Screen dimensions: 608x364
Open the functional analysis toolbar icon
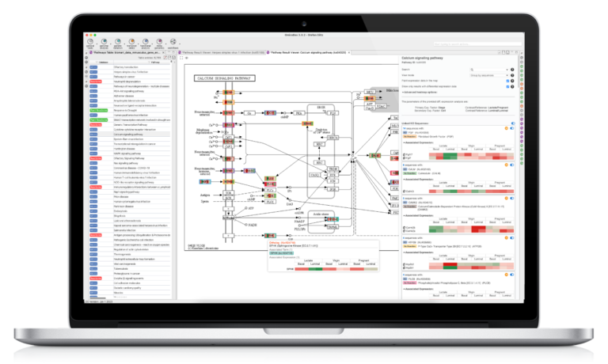[146, 41]
